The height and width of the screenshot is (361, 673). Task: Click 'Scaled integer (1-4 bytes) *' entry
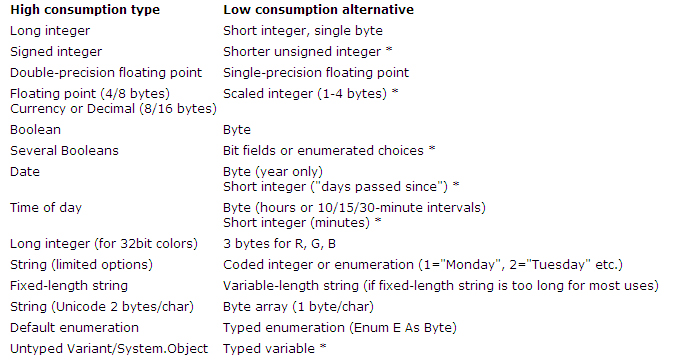click(311, 94)
